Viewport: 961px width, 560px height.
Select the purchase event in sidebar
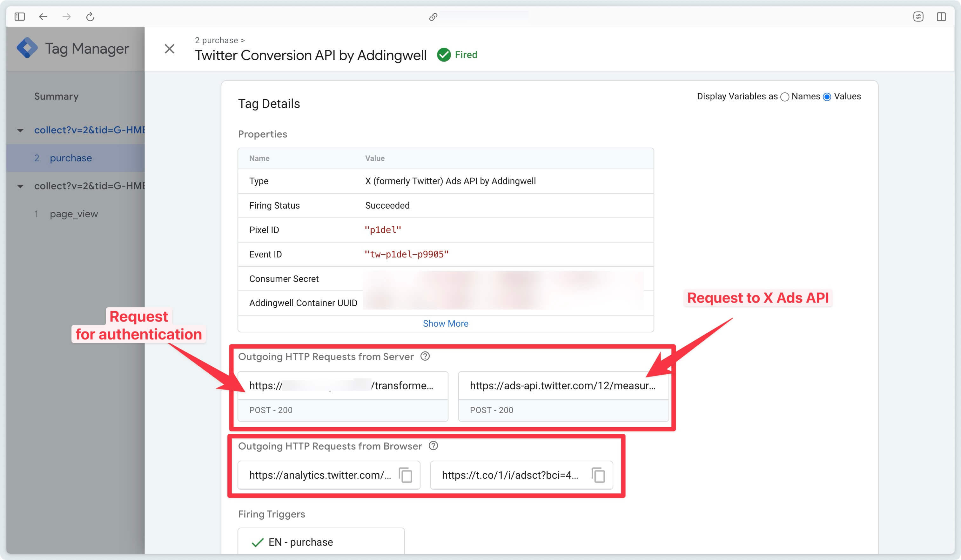point(76,158)
